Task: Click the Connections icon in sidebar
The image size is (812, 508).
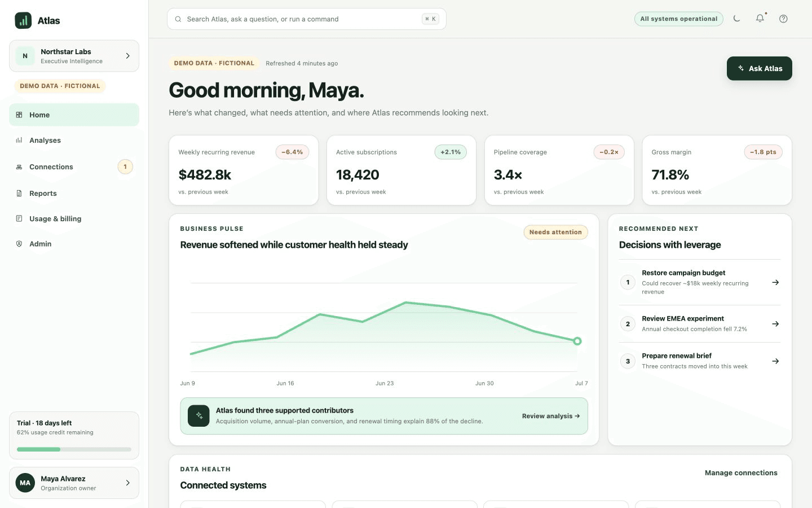Action: point(19,167)
